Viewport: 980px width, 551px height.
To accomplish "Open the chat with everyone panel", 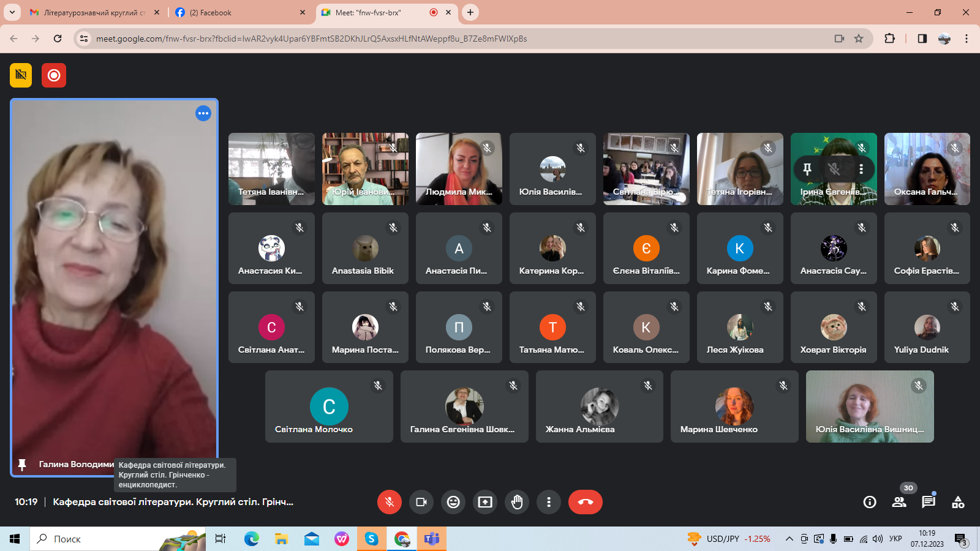I will tap(929, 502).
